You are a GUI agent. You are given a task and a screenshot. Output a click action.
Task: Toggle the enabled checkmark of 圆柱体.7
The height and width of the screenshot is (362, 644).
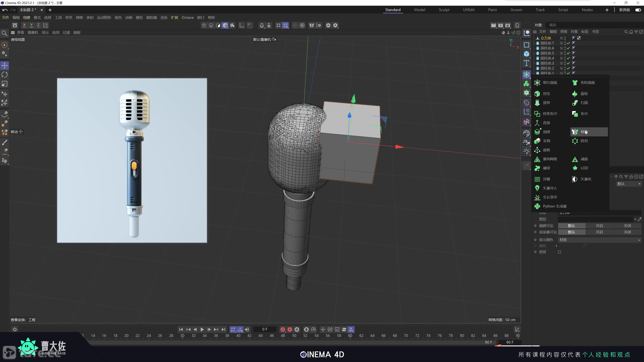coord(568,43)
